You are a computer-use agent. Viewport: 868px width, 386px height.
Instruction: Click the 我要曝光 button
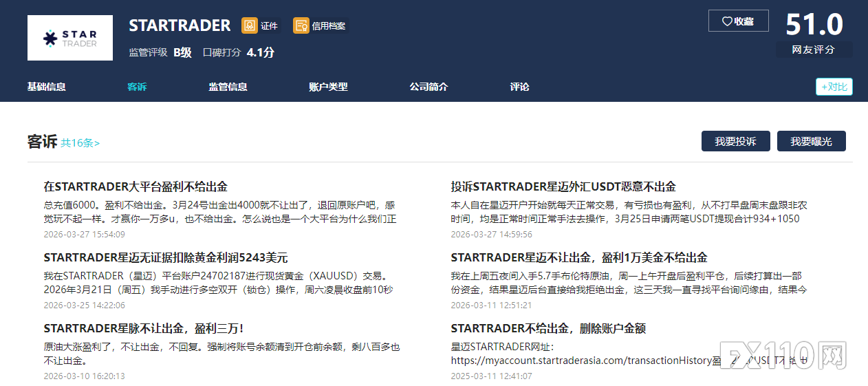click(812, 141)
